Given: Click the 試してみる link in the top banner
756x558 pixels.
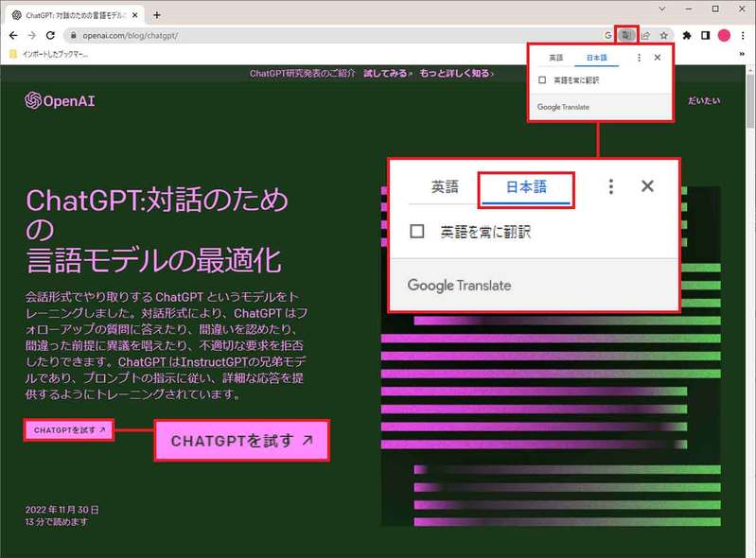Looking at the screenshot, I should 387,73.
